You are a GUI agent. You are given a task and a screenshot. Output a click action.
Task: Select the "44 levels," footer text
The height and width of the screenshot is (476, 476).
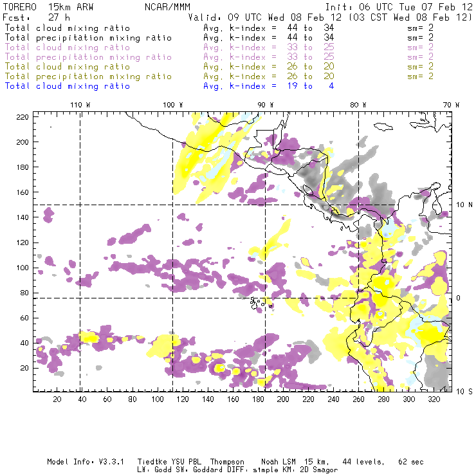tap(363, 462)
